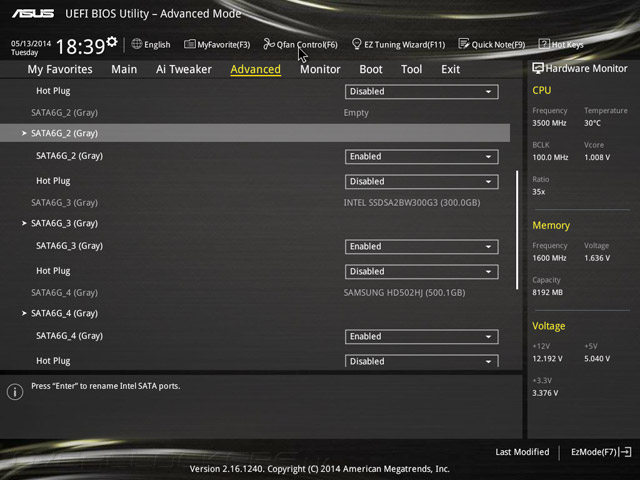Open topmost Hot Plug Disabled dropdown
The width and height of the screenshot is (640, 480).
click(422, 91)
